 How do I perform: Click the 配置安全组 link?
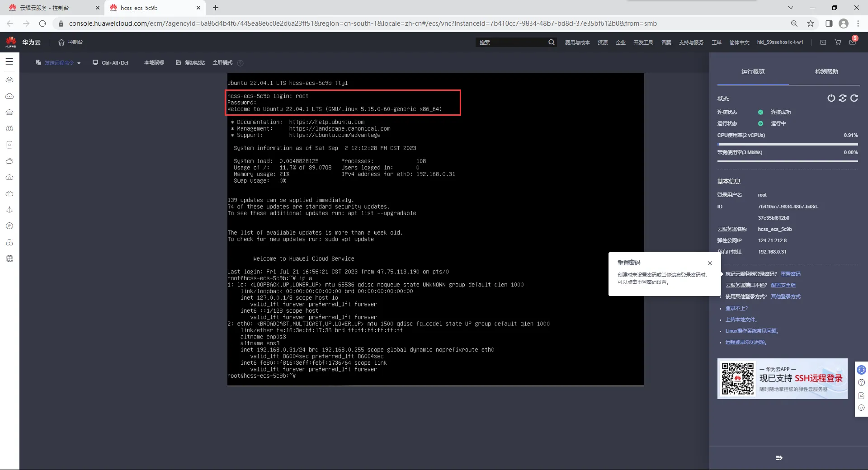[783, 285]
